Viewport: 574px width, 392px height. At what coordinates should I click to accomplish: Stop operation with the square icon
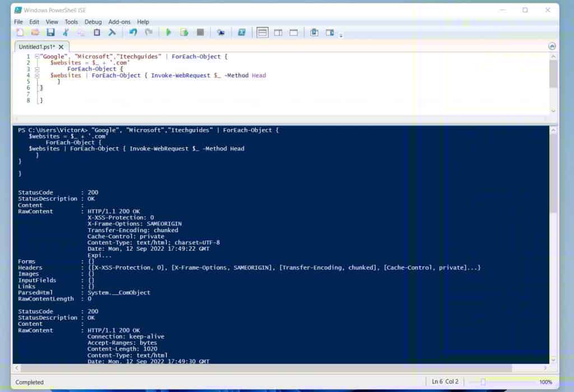pos(200,33)
